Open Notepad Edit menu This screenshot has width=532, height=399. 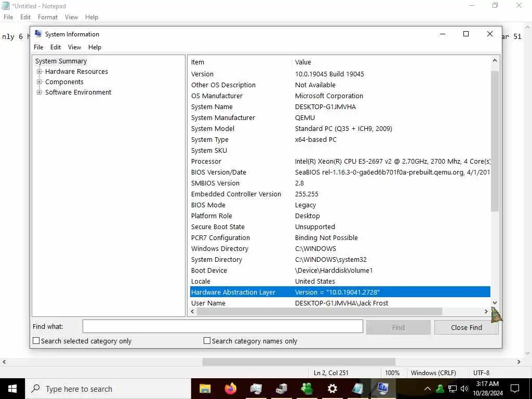click(25, 17)
